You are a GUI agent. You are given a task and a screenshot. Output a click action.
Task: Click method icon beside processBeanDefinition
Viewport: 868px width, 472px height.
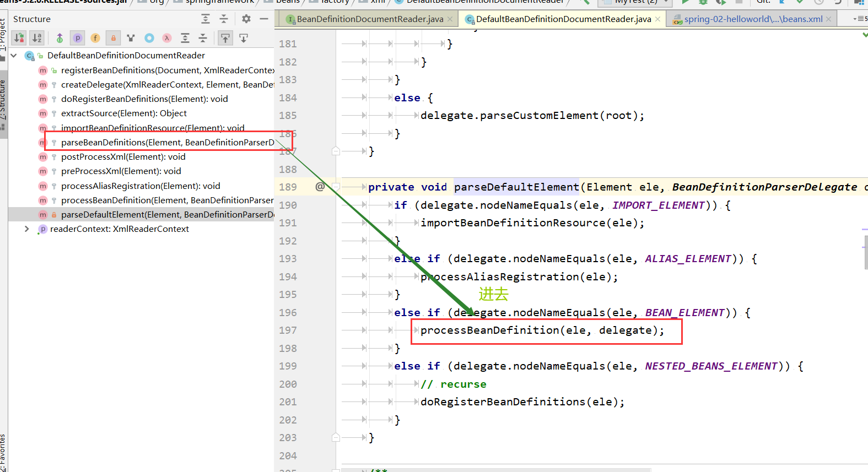43,200
